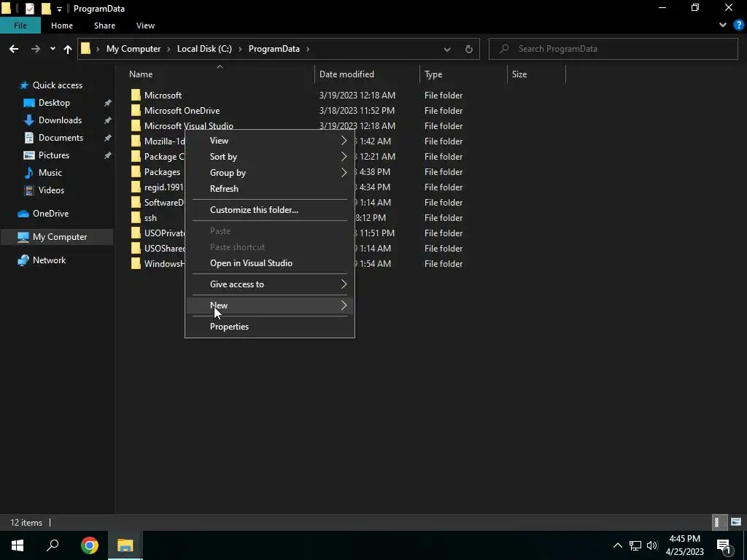Open Music in navigation pane
The image size is (747, 560).
50,173
